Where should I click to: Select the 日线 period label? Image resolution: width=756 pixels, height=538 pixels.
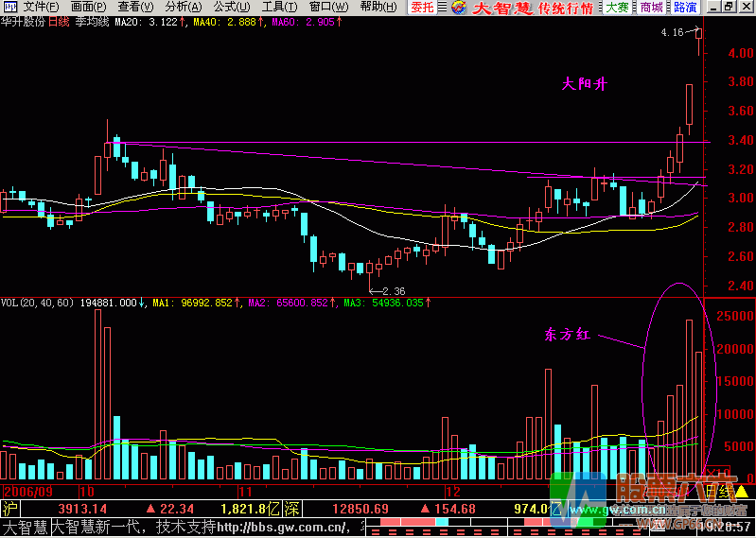pyautogui.click(x=59, y=22)
